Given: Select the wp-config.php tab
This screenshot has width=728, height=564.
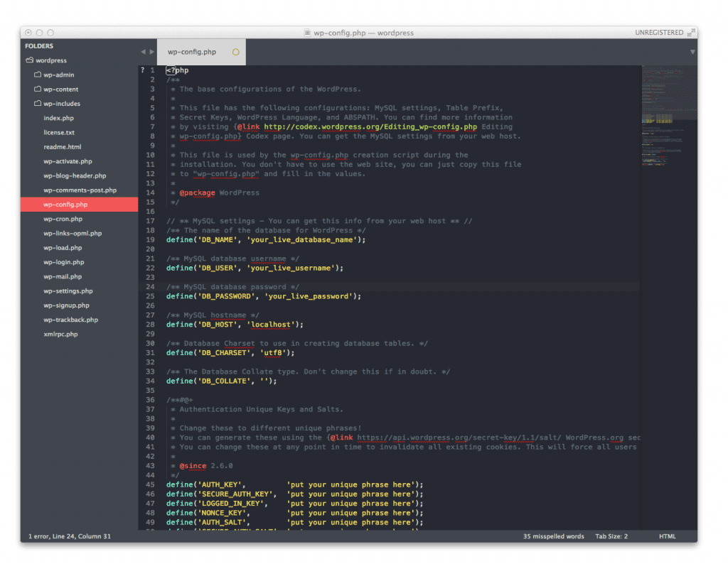Looking at the screenshot, I should click(195, 51).
